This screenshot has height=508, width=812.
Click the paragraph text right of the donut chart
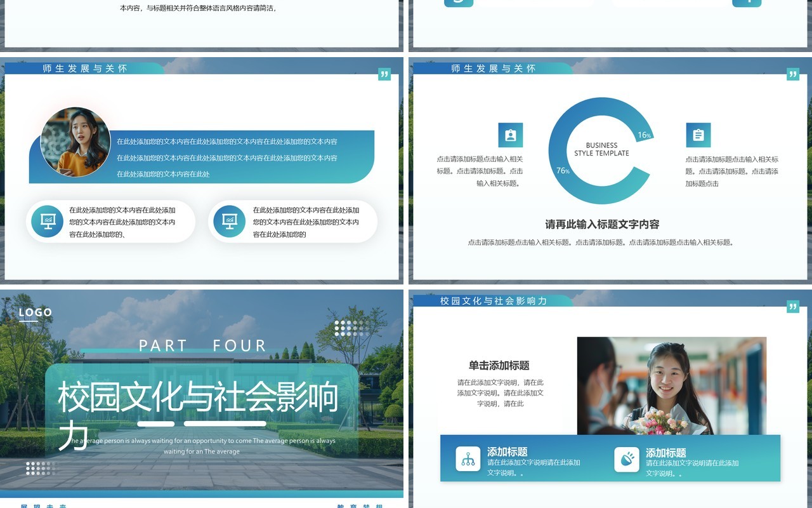pos(731,171)
